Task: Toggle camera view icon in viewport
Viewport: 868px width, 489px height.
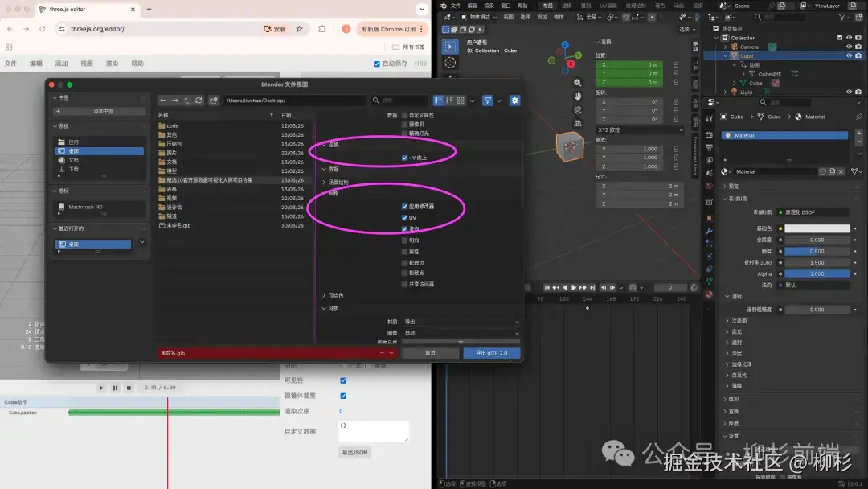Action: [577, 109]
